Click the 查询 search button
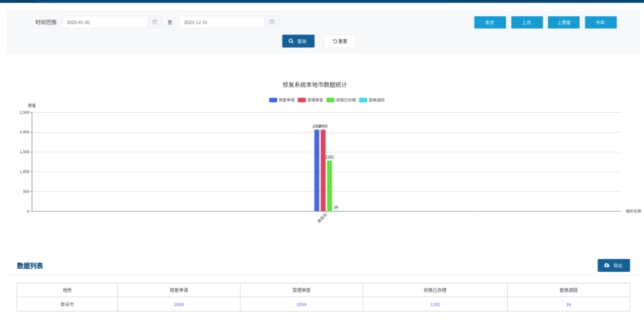Image resolution: width=644 pixels, height=320 pixels. 298,41
